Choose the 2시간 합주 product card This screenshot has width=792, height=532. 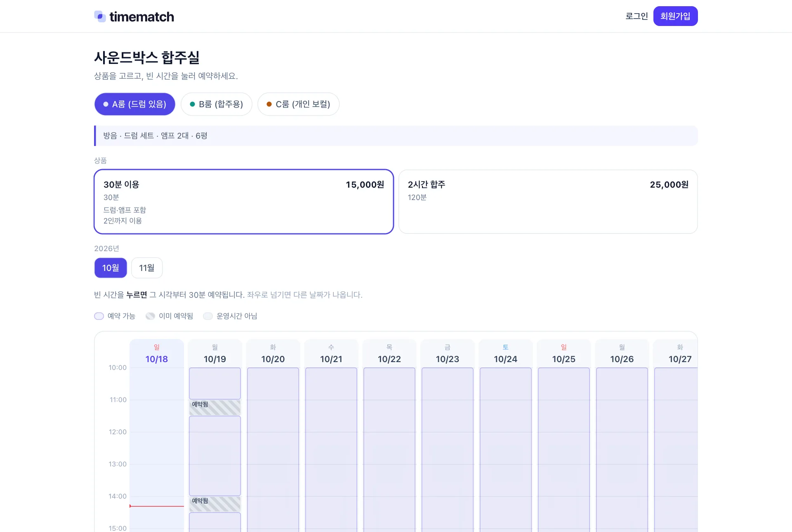click(x=548, y=202)
